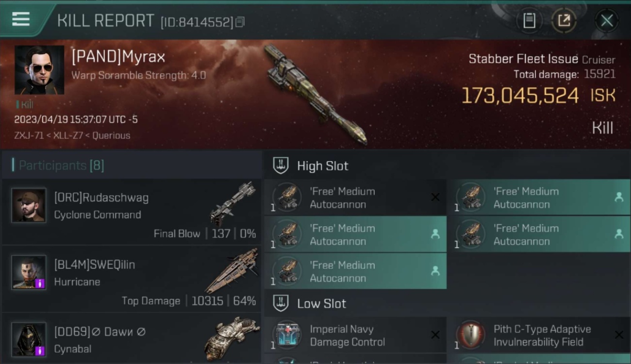Tap the X mark on Damage Control
Viewport: 631px width, 364px height.
435,335
